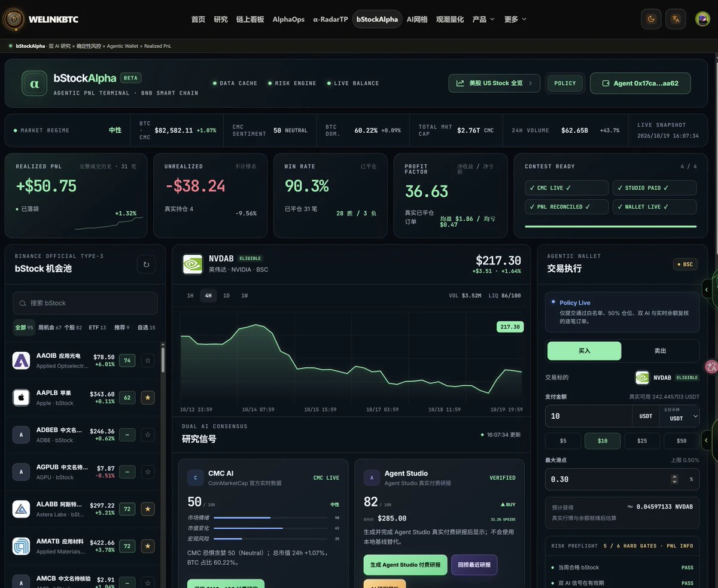Focus the 搜索 bStock search field
718x588 pixels.
tap(85, 303)
